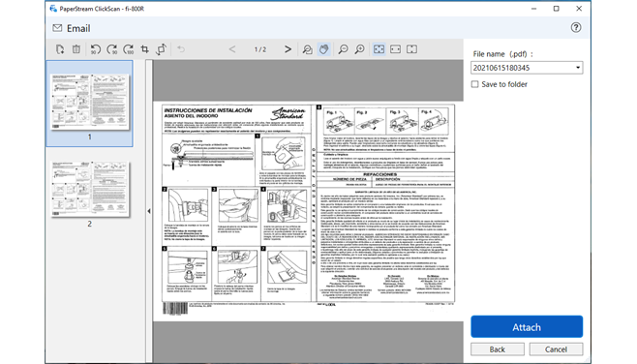This screenshot has width=637, height=364.
Task: Click the zoom out magnifier
Action: click(x=344, y=49)
